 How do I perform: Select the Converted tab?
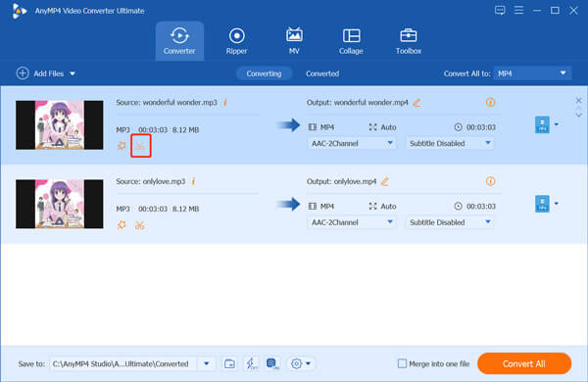(x=322, y=73)
